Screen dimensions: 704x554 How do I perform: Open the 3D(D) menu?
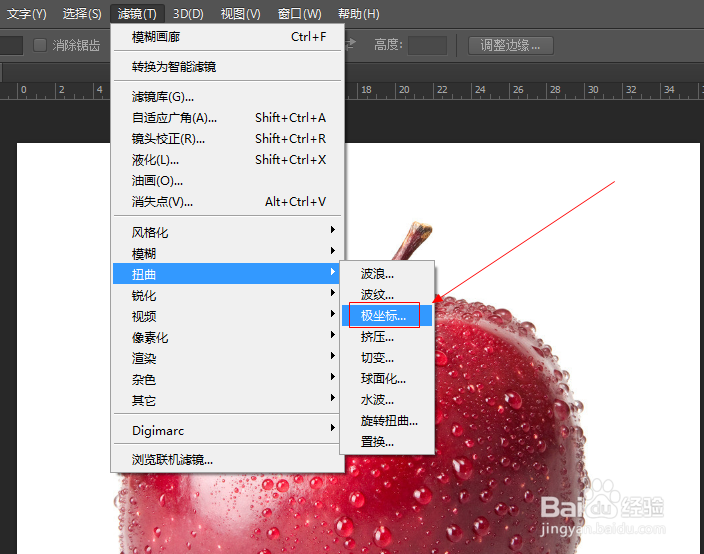coord(188,13)
